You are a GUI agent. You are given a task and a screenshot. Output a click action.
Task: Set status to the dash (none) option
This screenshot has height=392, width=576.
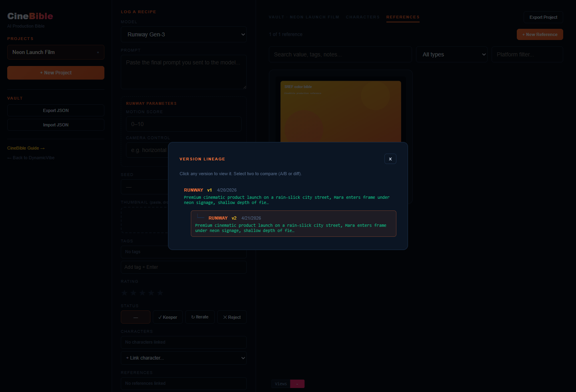pos(136,317)
